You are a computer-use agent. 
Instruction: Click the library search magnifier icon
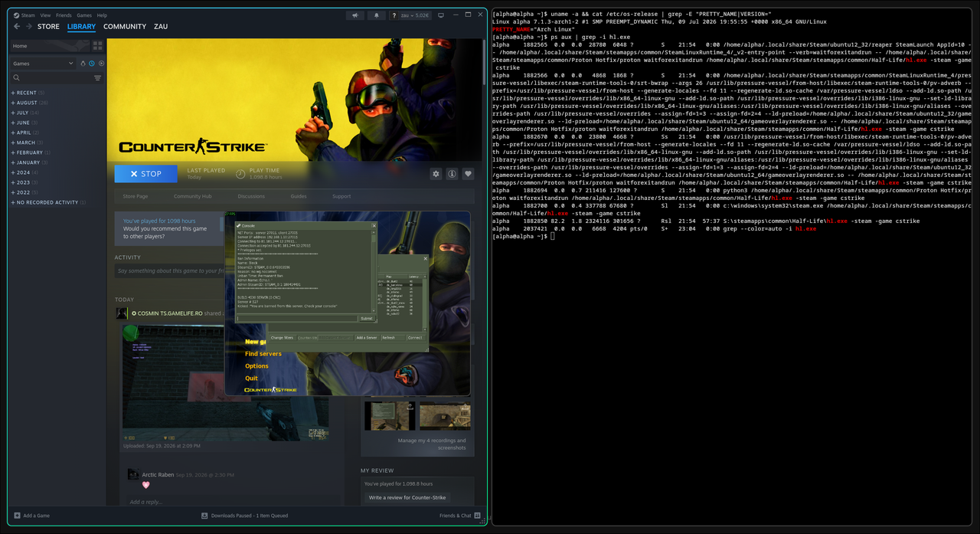coord(17,77)
